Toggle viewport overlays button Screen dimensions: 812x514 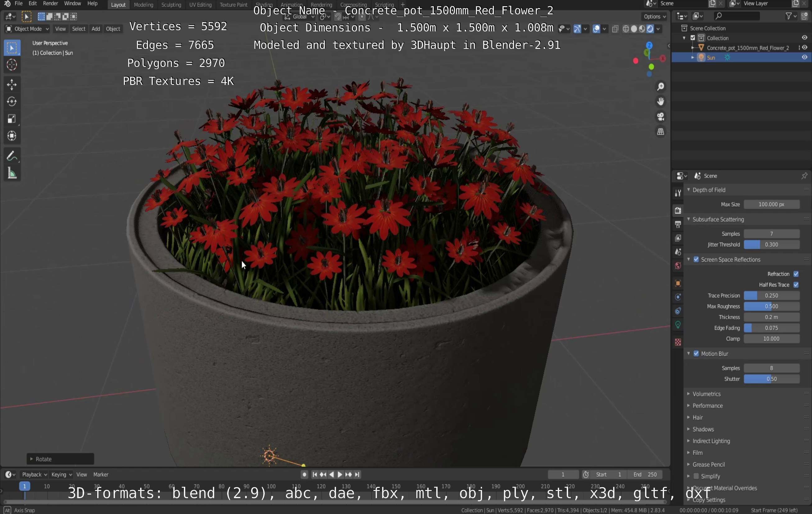click(596, 29)
